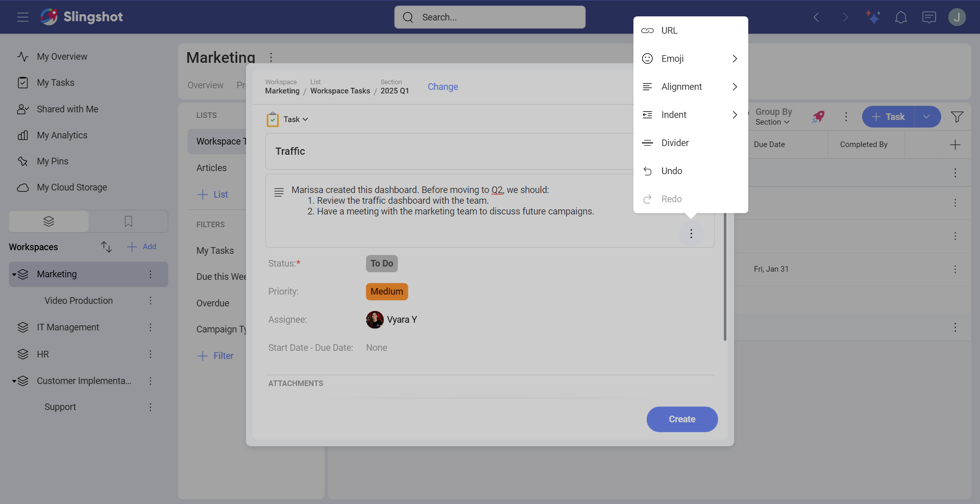Image resolution: width=980 pixels, height=504 pixels.
Task: Change assignee Vyara Y
Action: click(x=391, y=320)
